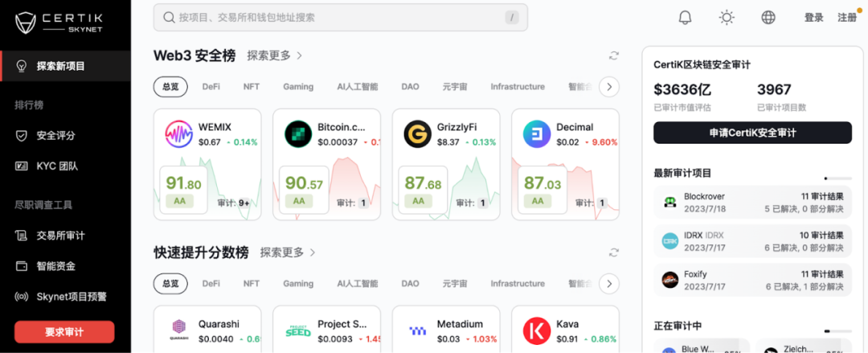Refresh the Web3 安全榜 list
This screenshot has height=353, width=868.
[613, 55]
